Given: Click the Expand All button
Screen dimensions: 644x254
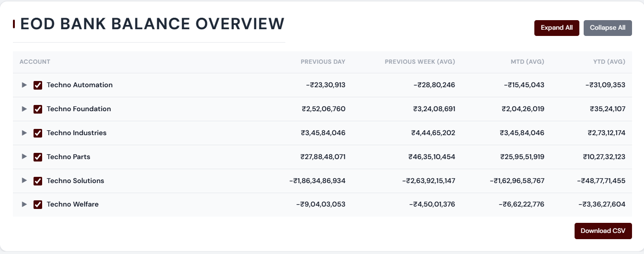Looking at the screenshot, I should point(556,28).
